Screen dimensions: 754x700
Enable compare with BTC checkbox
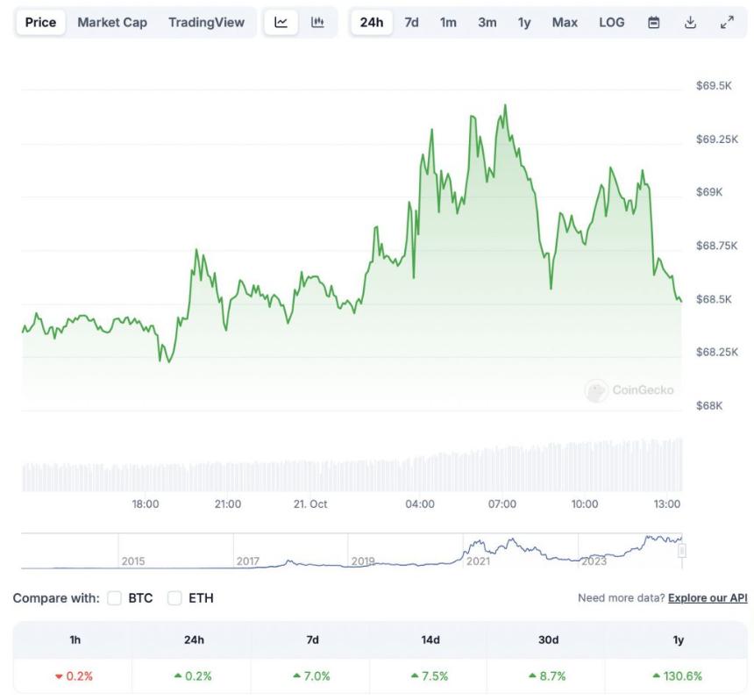(x=115, y=598)
